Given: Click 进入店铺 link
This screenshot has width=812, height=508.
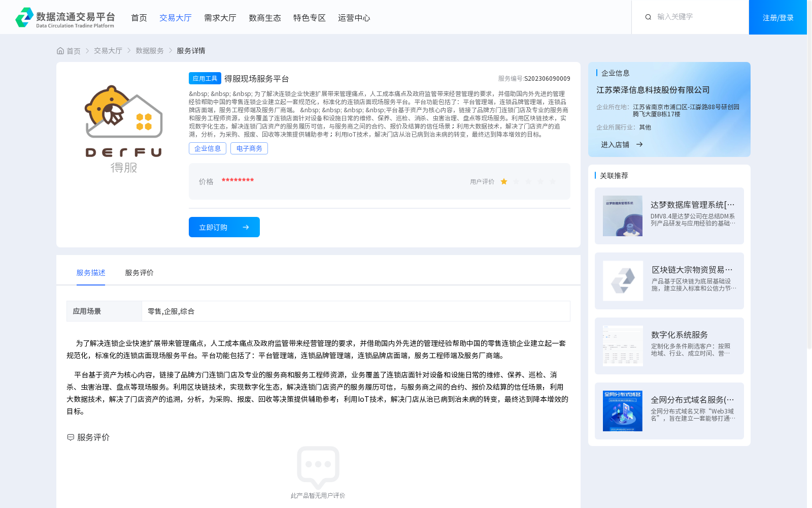Looking at the screenshot, I should pos(615,145).
